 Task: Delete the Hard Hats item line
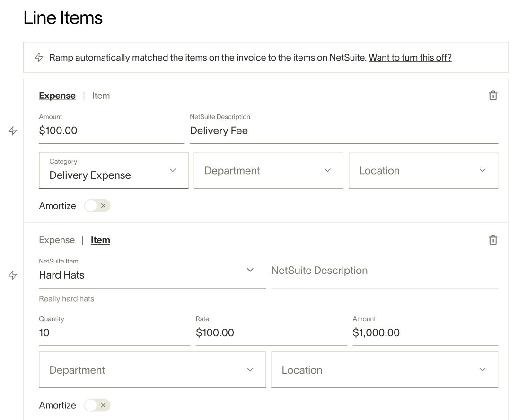pyautogui.click(x=493, y=240)
